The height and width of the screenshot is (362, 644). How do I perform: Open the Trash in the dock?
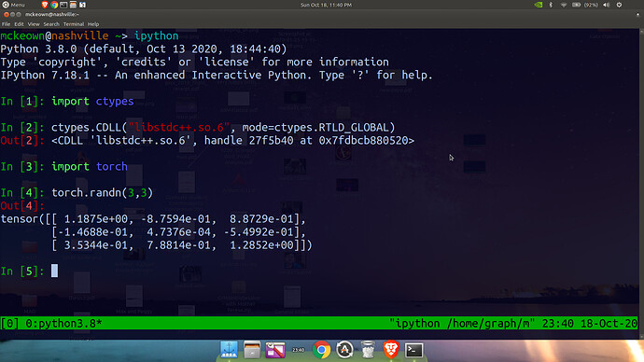[x=368, y=350]
